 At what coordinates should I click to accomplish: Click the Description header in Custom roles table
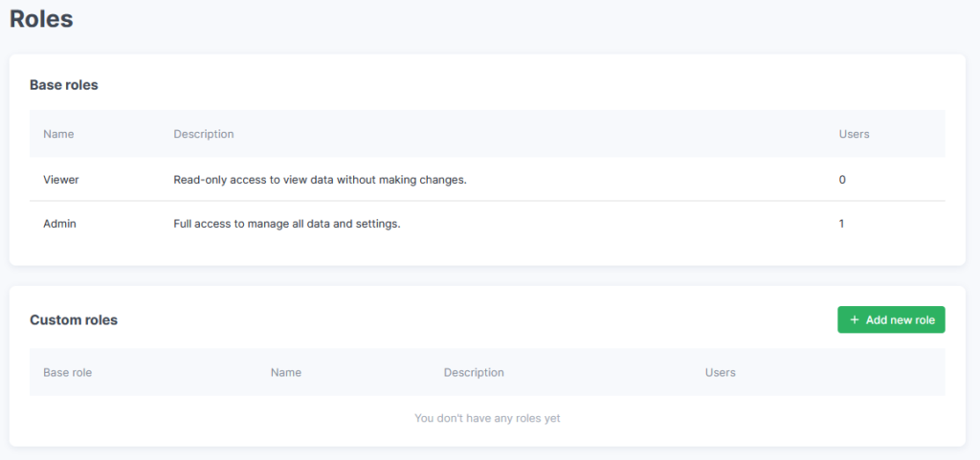(x=474, y=373)
